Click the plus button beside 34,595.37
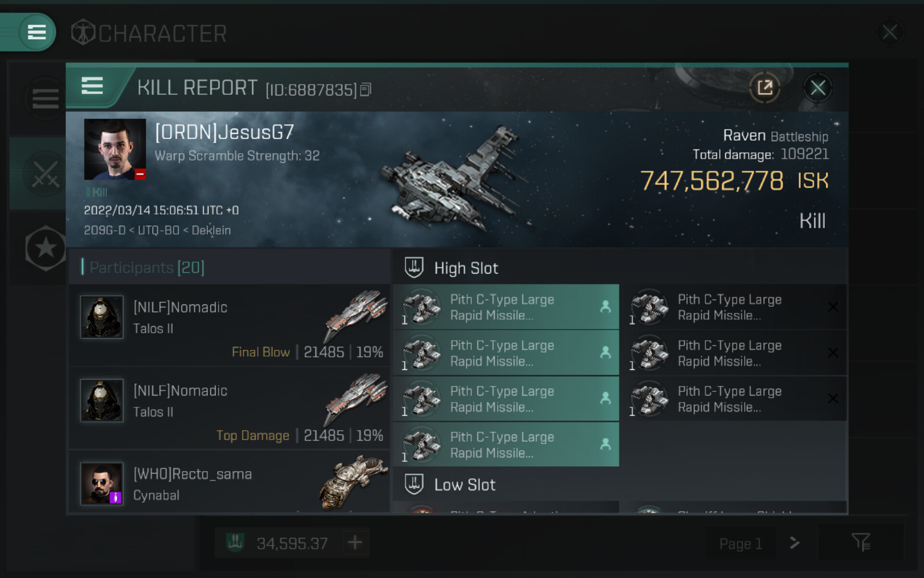The width and height of the screenshot is (924, 578). tap(355, 543)
